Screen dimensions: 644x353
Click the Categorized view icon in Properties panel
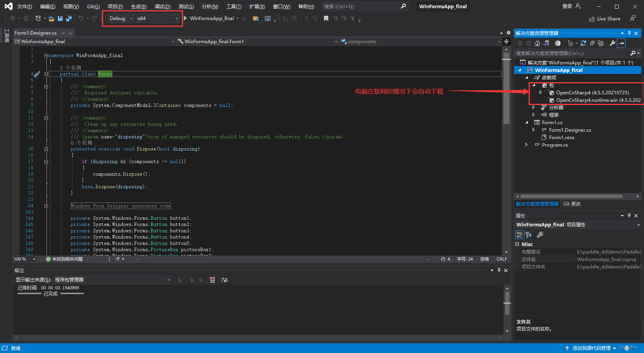coord(520,235)
